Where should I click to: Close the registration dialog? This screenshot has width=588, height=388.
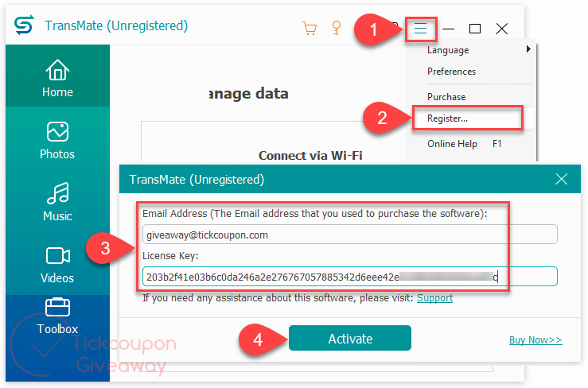(561, 179)
